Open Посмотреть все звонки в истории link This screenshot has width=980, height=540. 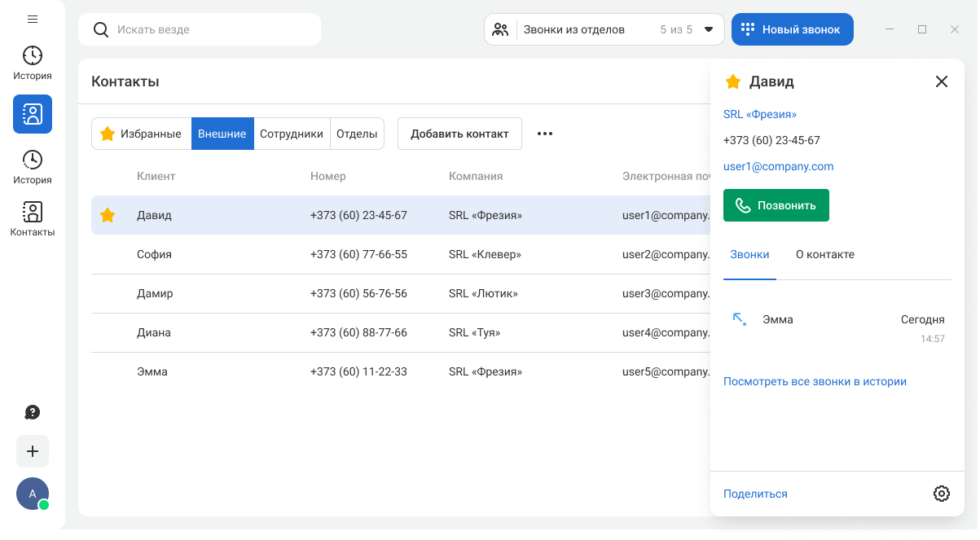pos(815,381)
